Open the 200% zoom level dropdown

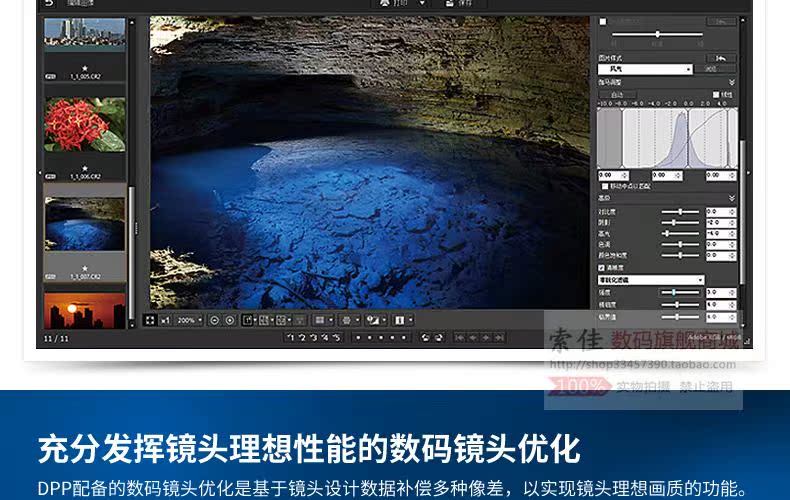click(x=189, y=320)
